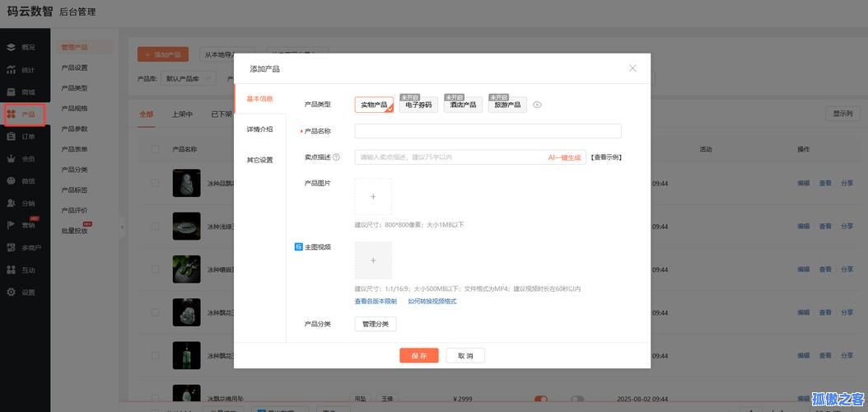This screenshot has height=412, width=868.
Task: Switch to 全部 list tab
Action: coord(146,114)
